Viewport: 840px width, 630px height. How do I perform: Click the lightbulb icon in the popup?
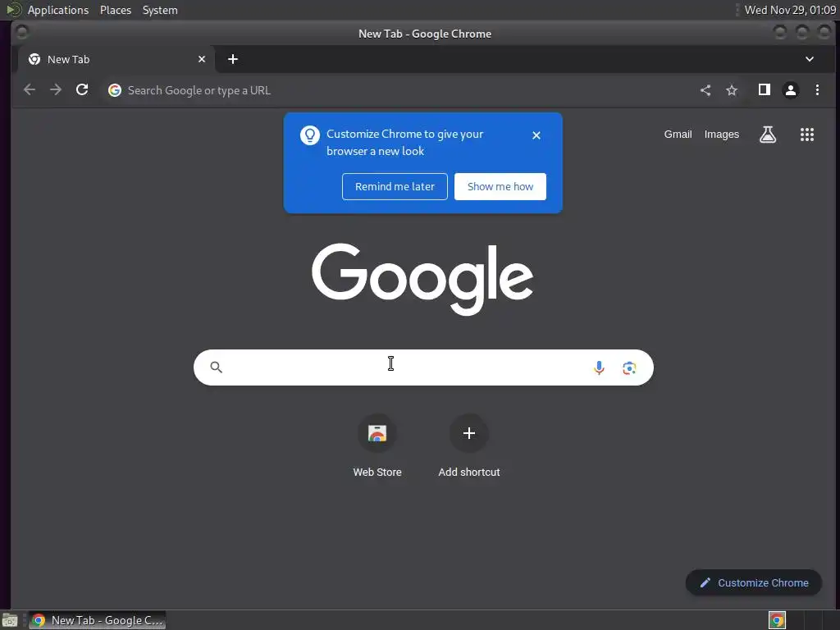(309, 135)
